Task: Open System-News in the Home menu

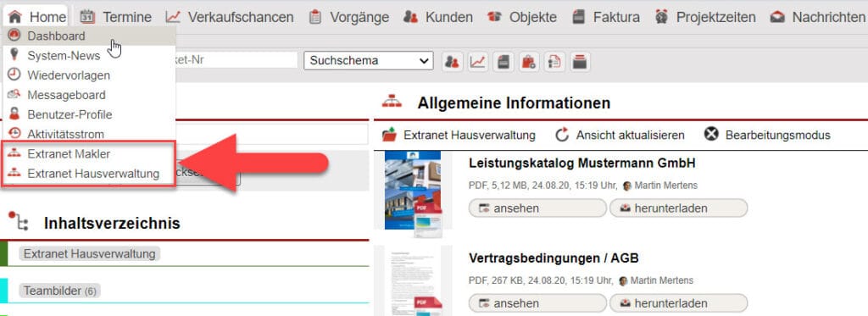Action: (x=89, y=55)
